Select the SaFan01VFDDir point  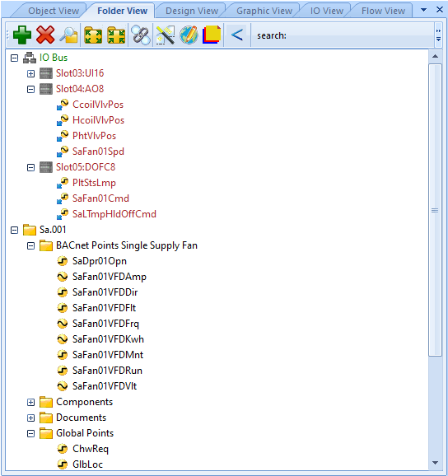point(105,292)
